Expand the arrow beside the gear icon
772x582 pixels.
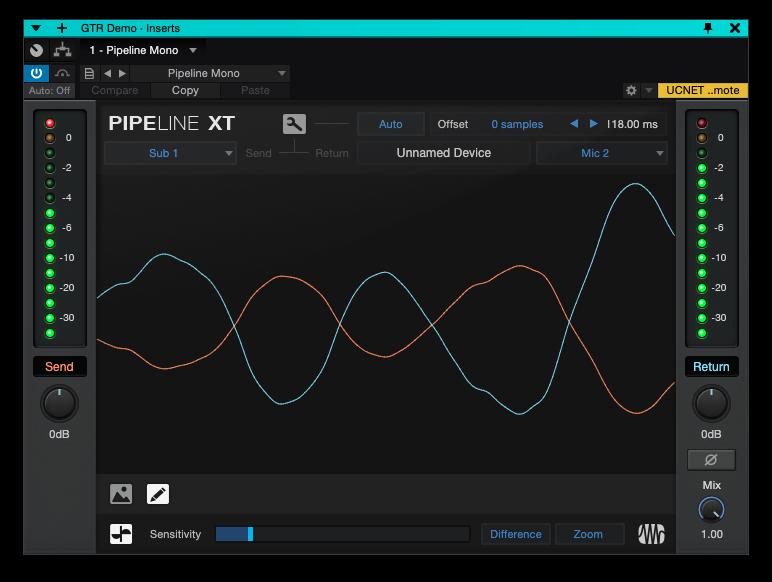click(x=649, y=91)
